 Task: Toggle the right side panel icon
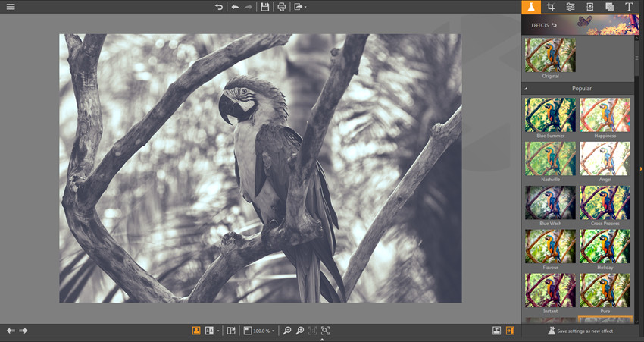510,331
